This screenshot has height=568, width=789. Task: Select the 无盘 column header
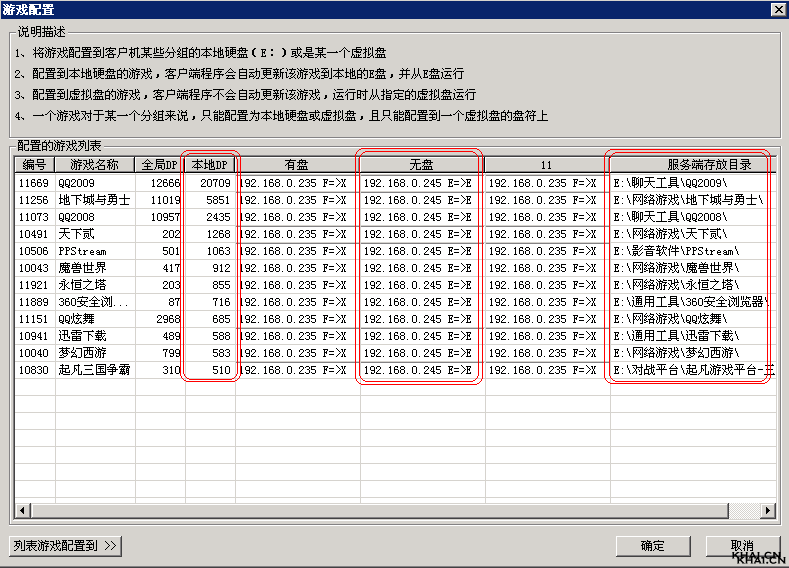[x=420, y=164]
